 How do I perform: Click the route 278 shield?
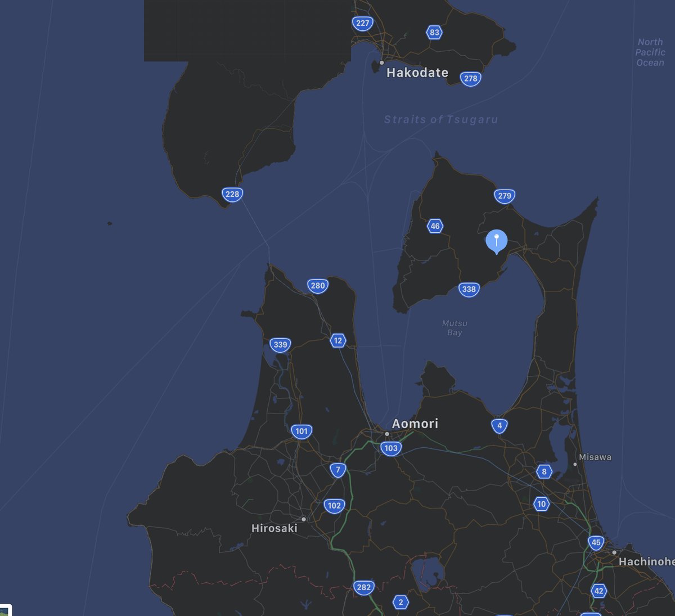click(x=471, y=79)
